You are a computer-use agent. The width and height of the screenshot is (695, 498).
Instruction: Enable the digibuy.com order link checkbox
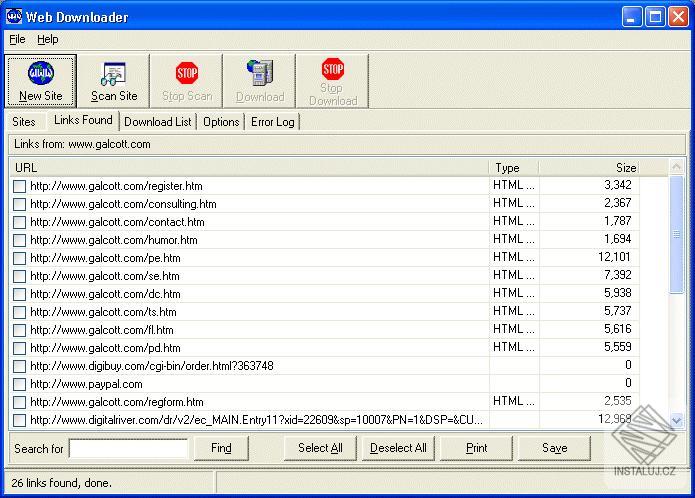click(x=20, y=366)
